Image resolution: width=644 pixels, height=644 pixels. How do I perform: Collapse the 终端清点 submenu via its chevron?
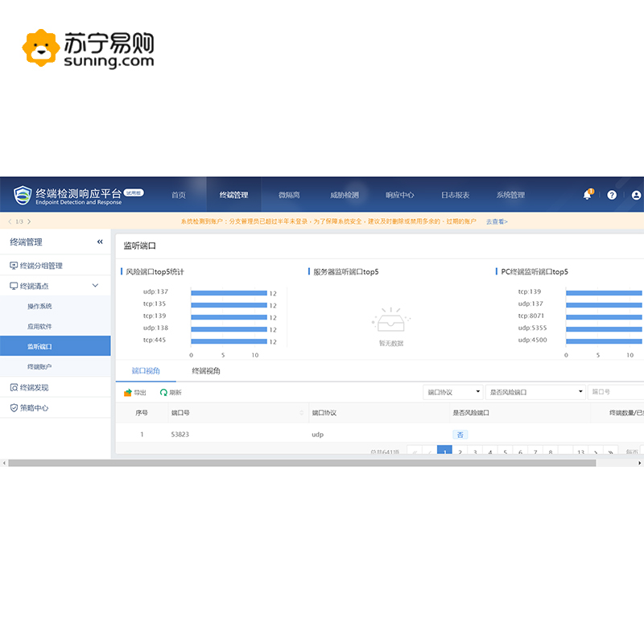(95, 285)
